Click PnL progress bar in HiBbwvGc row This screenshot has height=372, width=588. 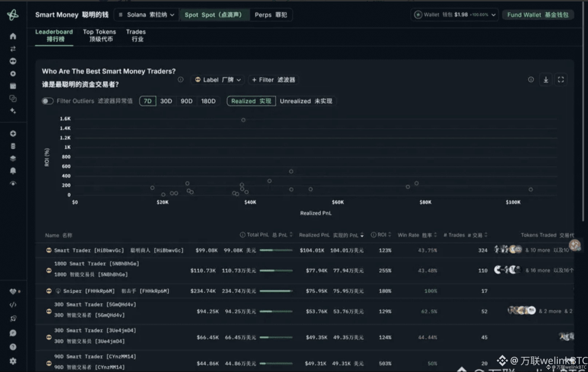[276, 250]
